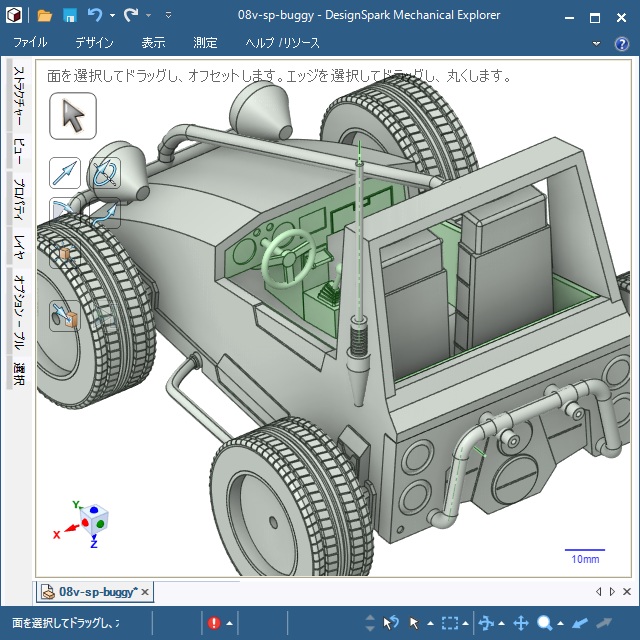The width and height of the screenshot is (640, 640).
Task: Open the help question mark icon
Action: click(x=623, y=43)
